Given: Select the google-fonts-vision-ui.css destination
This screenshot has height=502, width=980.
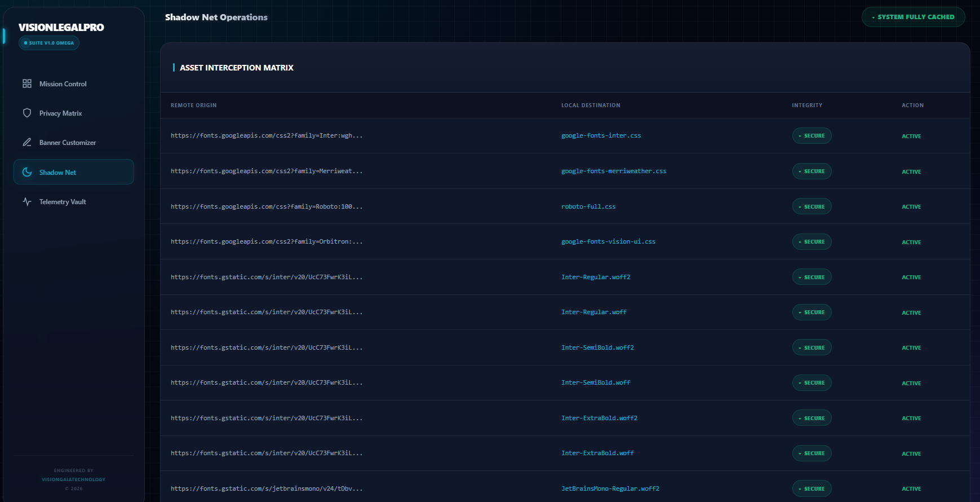Looking at the screenshot, I should pyautogui.click(x=608, y=241).
